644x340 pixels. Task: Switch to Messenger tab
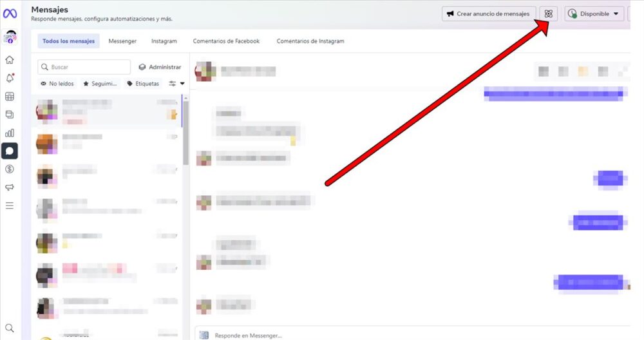click(x=122, y=41)
